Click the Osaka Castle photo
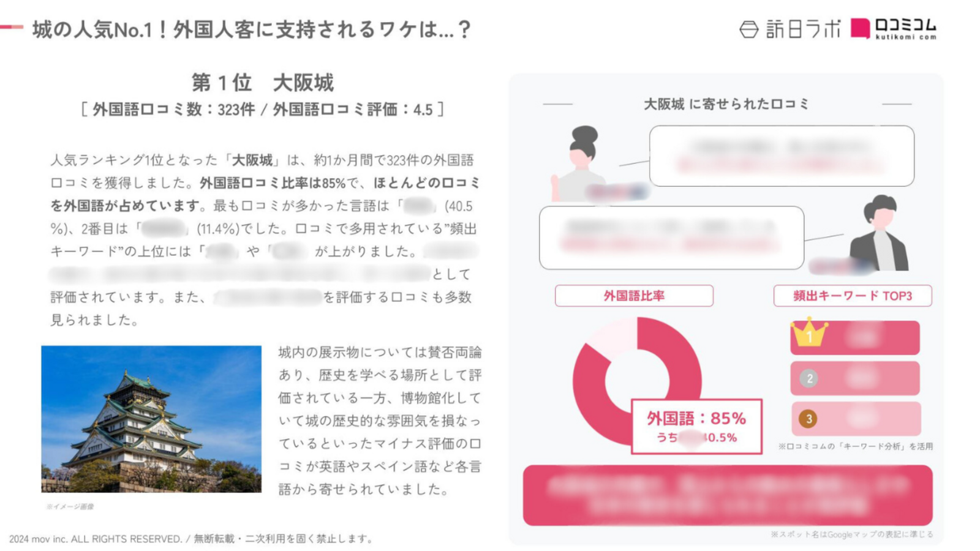The width and height of the screenshot is (980, 551). [151, 419]
